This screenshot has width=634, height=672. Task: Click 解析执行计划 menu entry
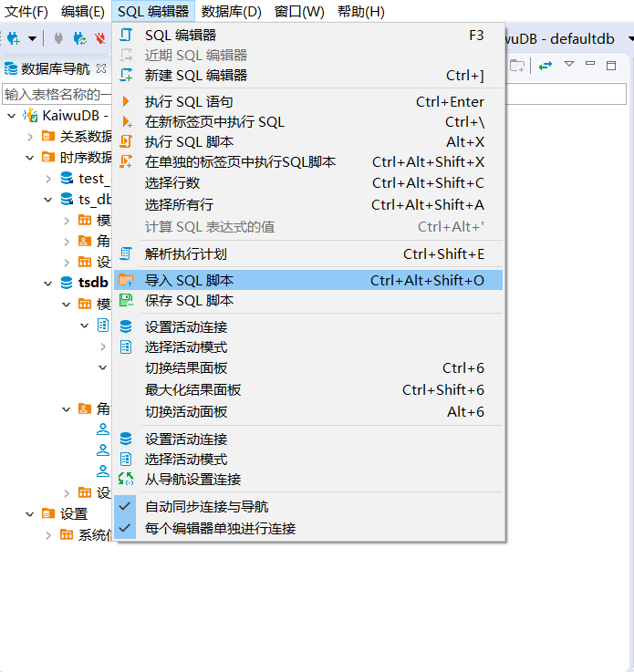185,253
